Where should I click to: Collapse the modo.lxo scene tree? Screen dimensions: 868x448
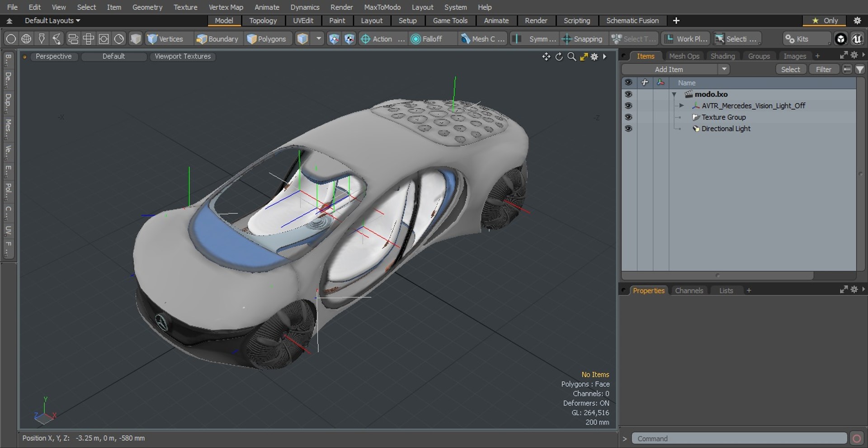click(674, 94)
